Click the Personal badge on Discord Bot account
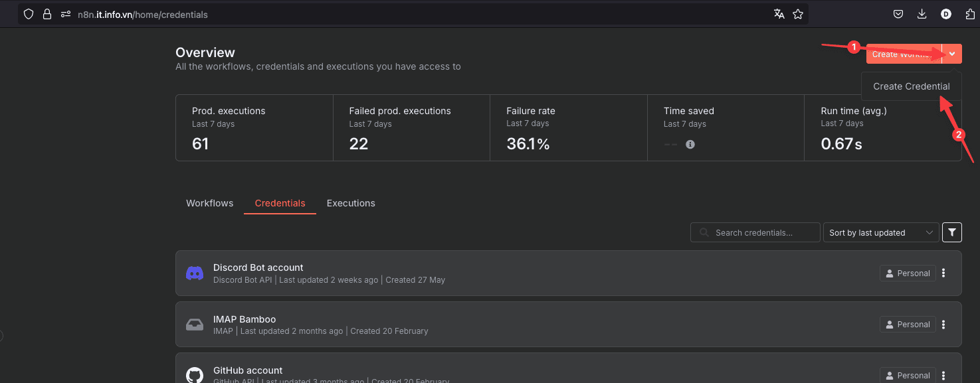Image resolution: width=980 pixels, height=383 pixels. pyautogui.click(x=908, y=273)
